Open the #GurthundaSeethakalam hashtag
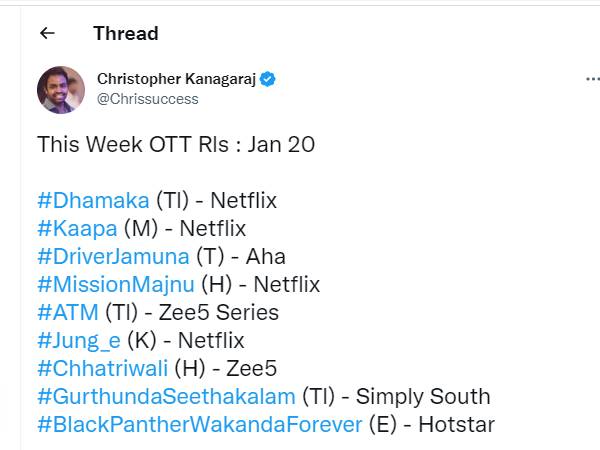The width and height of the screenshot is (600, 450). coord(166,396)
